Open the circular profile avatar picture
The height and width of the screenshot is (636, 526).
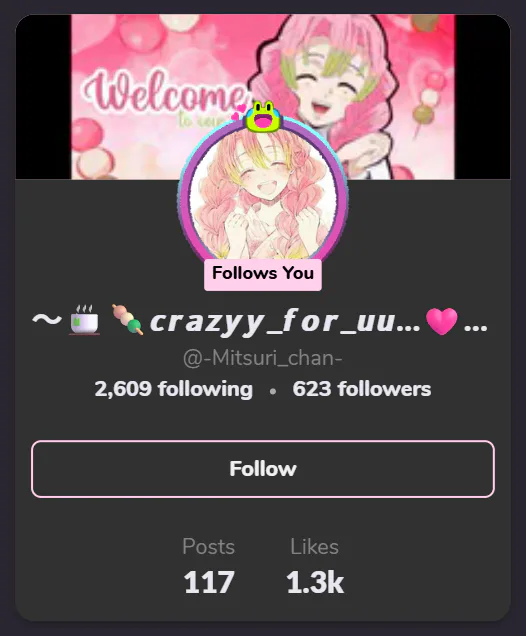coord(263,195)
